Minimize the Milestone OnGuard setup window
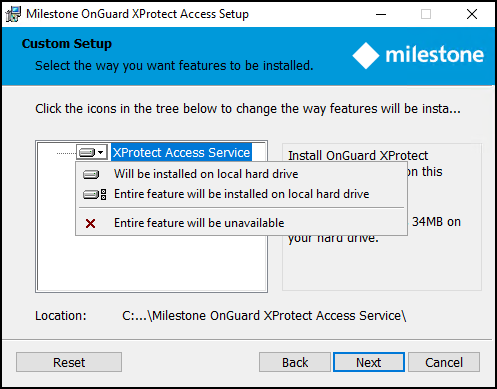Screen dimensions: 497x389 pyautogui.click(x=381, y=14)
